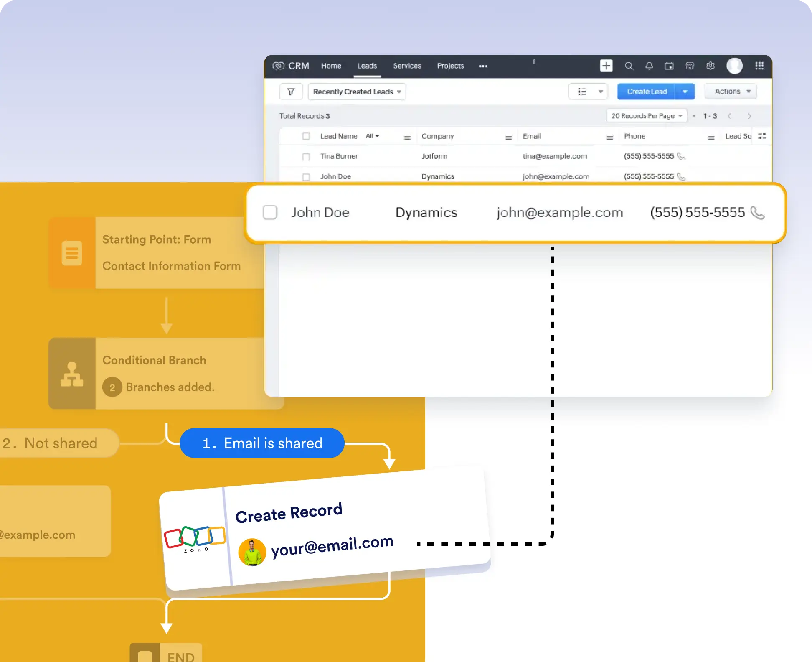Click the settings gear icon in CRM header
This screenshot has width=812, height=662.
tap(710, 66)
